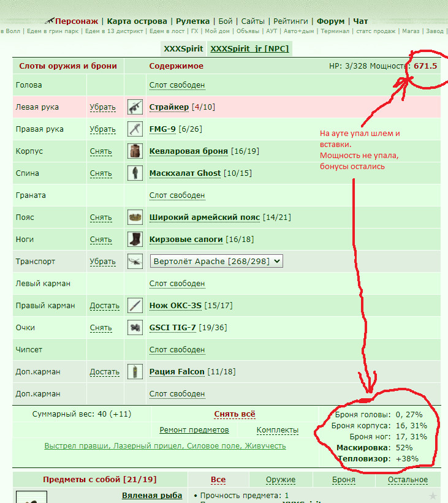Click the GSCI TIG-7 goggles icon
The width and height of the screenshot is (448, 503).
(135, 328)
